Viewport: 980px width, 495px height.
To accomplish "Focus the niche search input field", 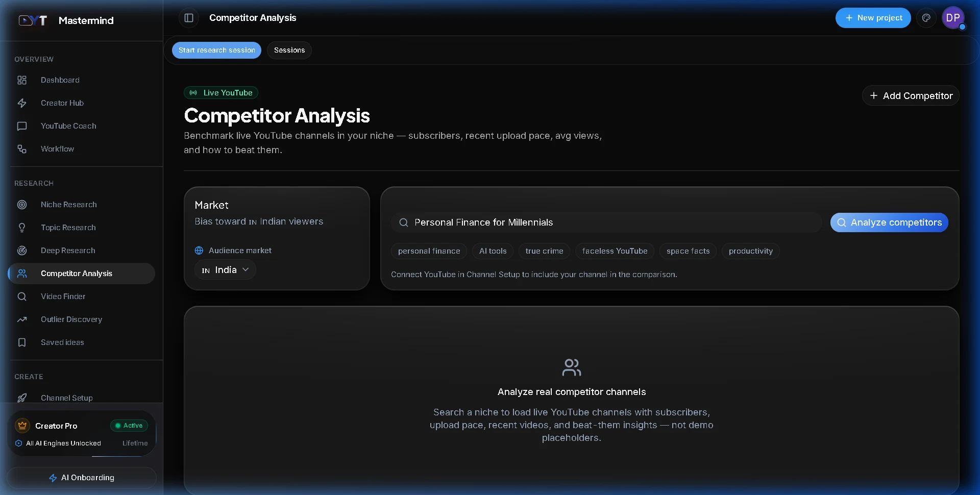I will point(606,222).
